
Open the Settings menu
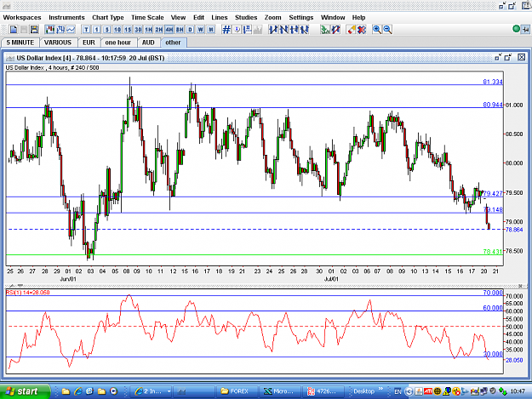coord(301,17)
